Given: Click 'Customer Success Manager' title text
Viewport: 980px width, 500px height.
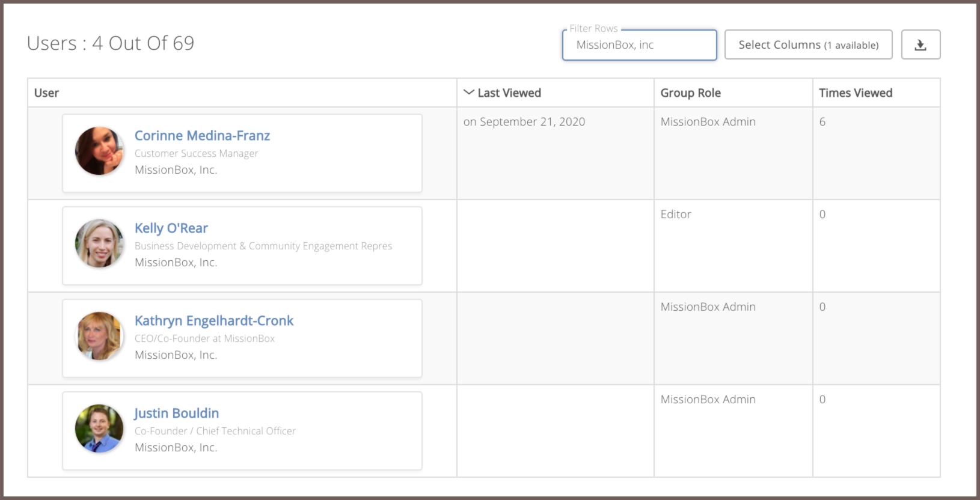Looking at the screenshot, I should [x=196, y=153].
